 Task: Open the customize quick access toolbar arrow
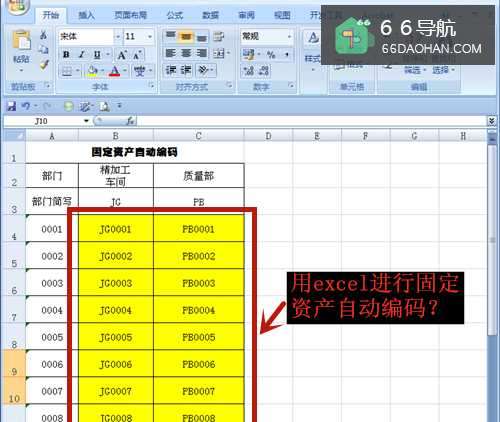pyautogui.click(x=120, y=106)
